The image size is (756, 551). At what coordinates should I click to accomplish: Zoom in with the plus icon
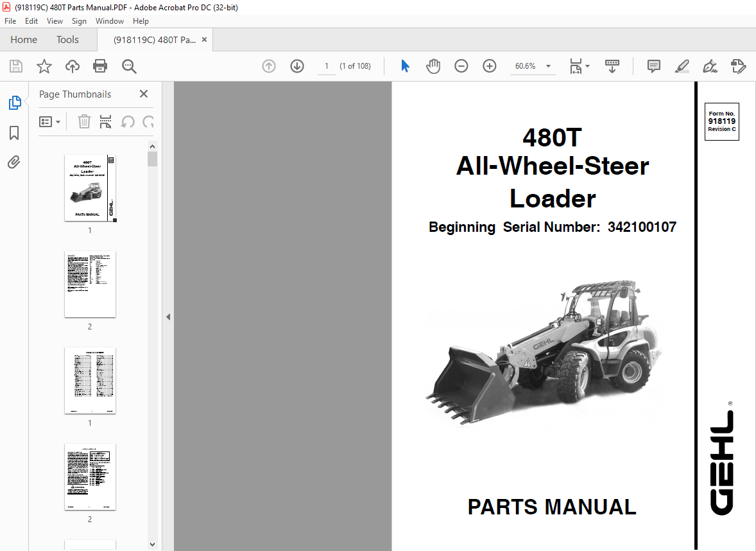pyautogui.click(x=490, y=66)
